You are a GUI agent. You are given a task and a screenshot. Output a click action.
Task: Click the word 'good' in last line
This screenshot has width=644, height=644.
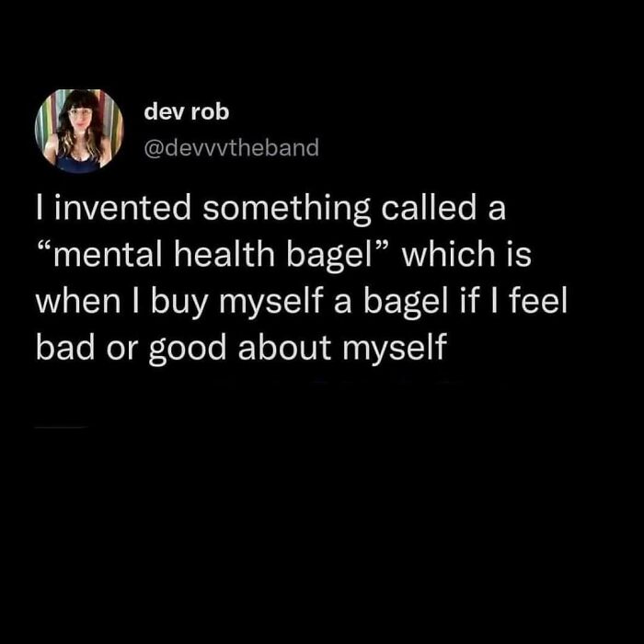tap(188, 350)
